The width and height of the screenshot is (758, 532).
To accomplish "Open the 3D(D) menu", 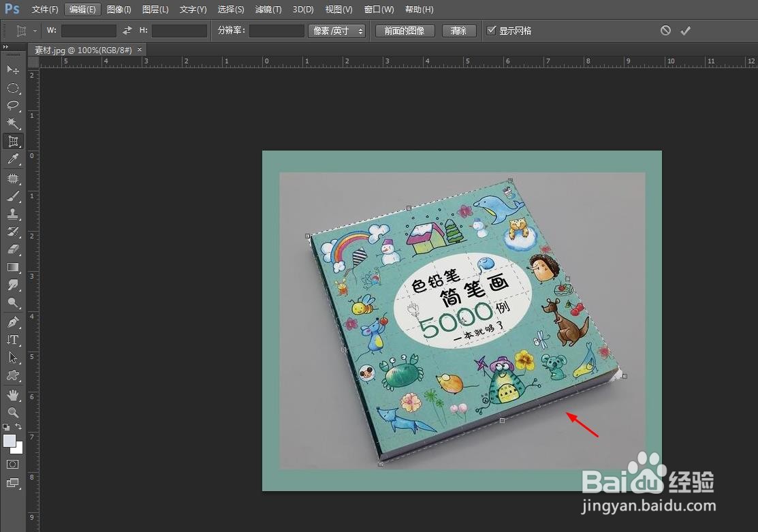I will click(303, 9).
